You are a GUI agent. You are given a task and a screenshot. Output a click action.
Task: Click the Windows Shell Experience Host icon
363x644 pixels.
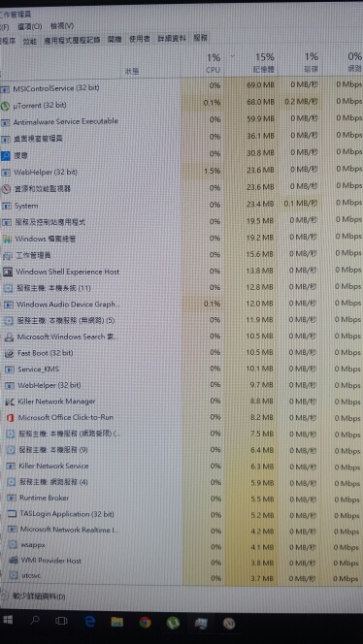(x=8, y=272)
